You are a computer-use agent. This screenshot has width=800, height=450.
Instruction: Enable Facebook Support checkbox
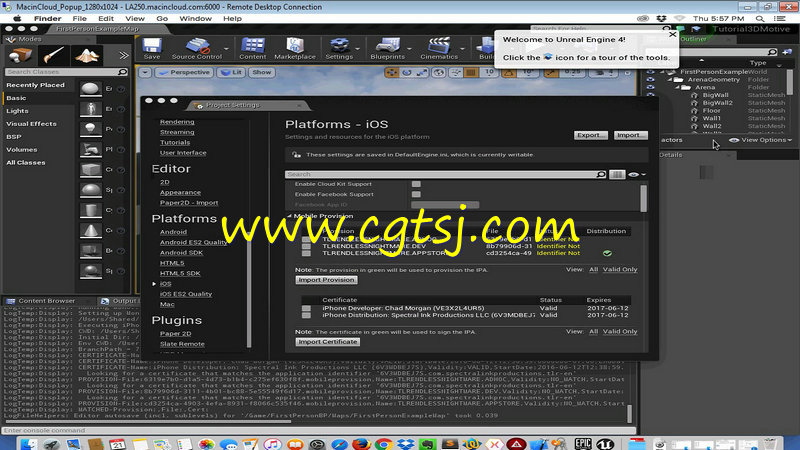[x=416, y=194]
